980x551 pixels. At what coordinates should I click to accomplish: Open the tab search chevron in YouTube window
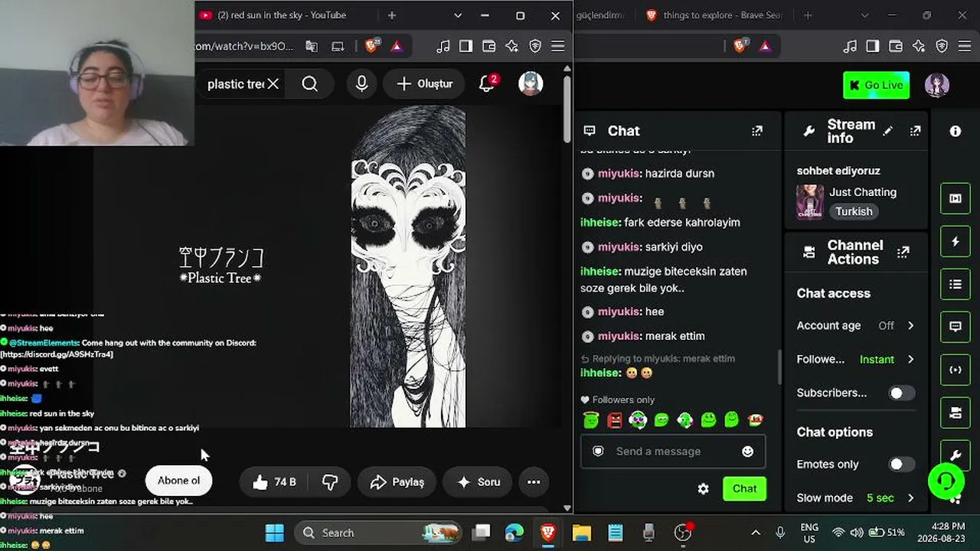tap(458, 15)
